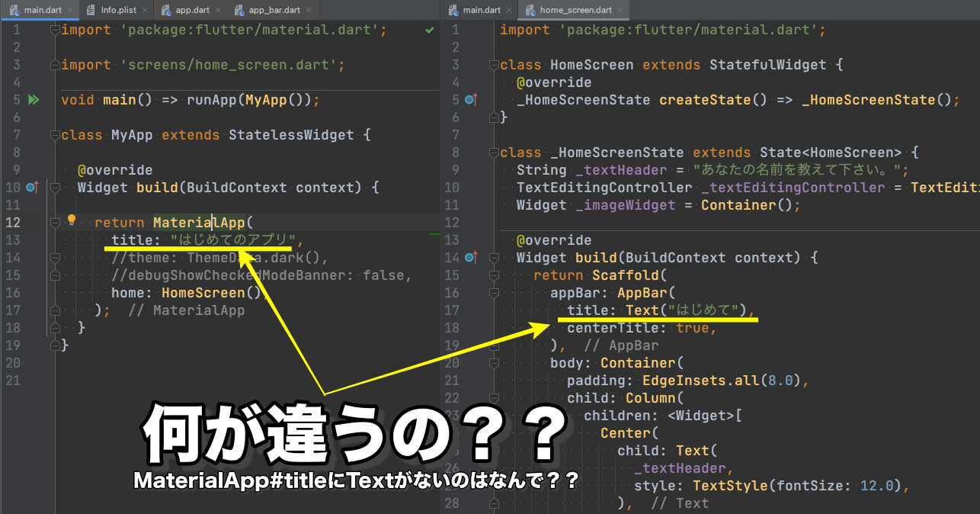This screenshot has height=514, width=980.
Task: Click the overriding icon next to createState
Action: (x=471, y=99)
